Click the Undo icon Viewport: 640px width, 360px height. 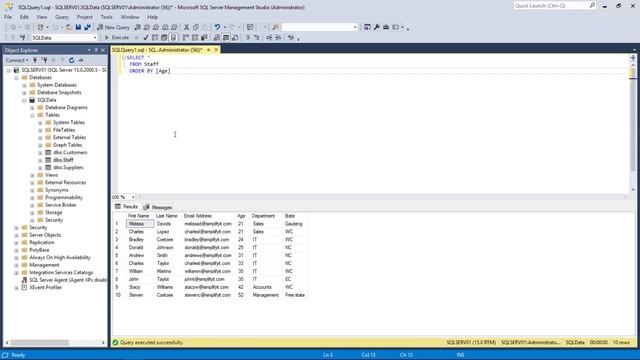[x=217, y=27]
